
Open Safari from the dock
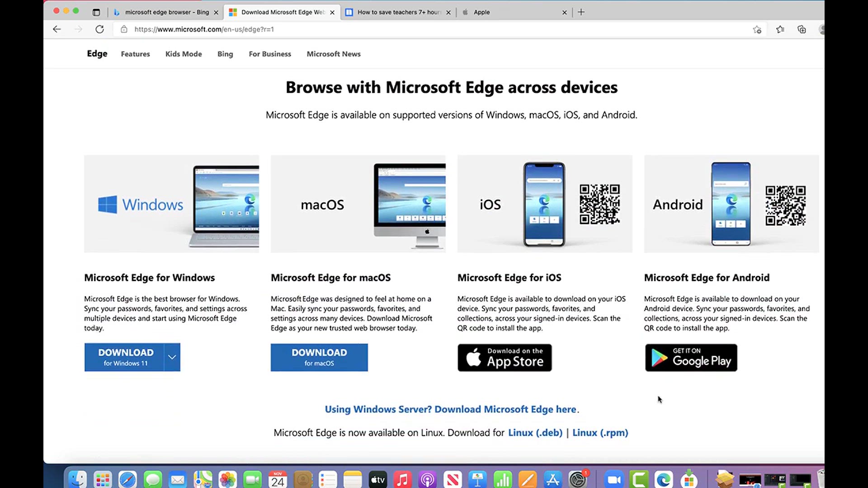pos(127,479)
